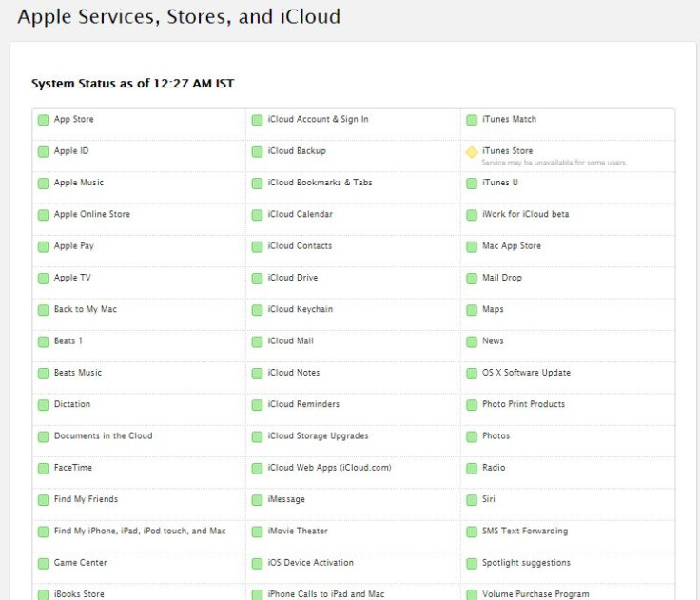Click the green status icon for iCloud Backup

pyautogui.click(x=257, y=152)
